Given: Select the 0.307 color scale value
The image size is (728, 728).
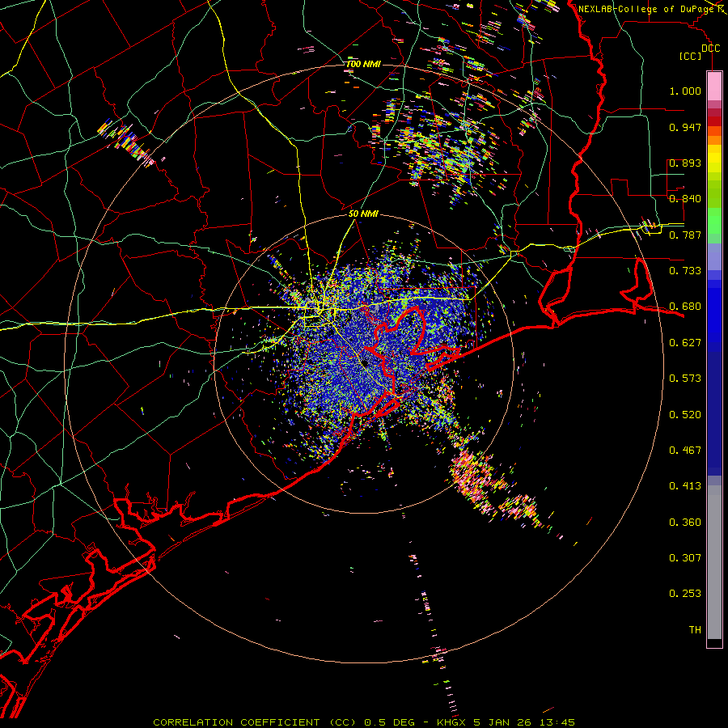Looking at the screenshot, I should click(685, 558).
